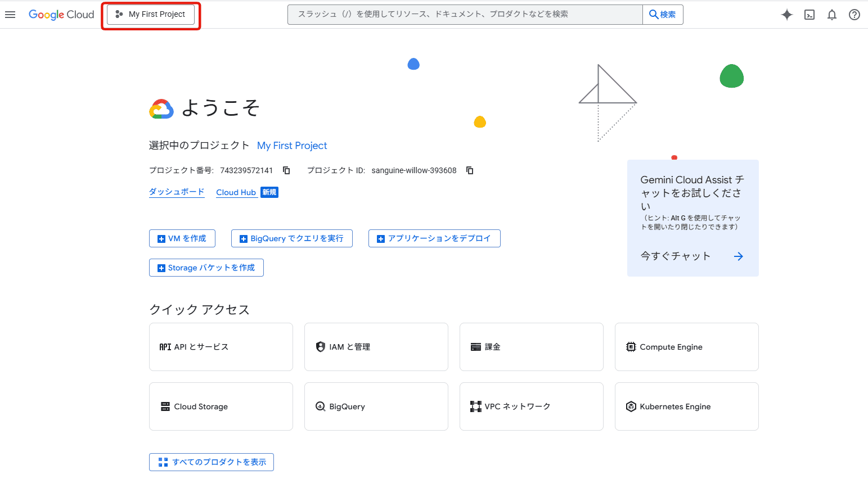This screenshot has height=488, width=868.
Task: Open the main navigation hamburger menu
Action: [x=10, y=15]
